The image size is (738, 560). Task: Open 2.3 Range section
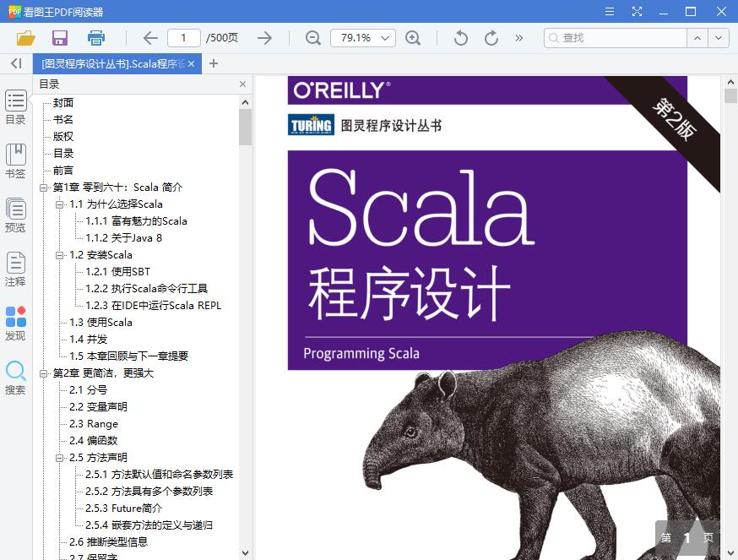point(94,424)
